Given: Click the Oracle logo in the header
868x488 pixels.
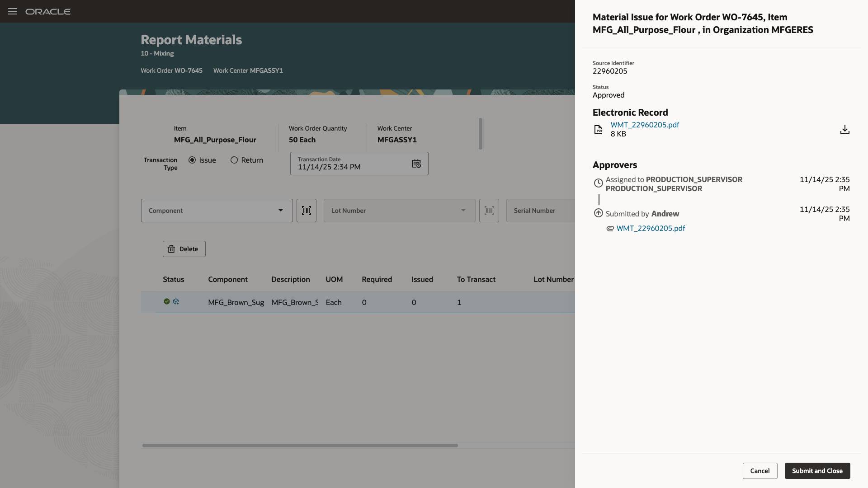Looking at the screenshot, I should (x=48, y=11).
